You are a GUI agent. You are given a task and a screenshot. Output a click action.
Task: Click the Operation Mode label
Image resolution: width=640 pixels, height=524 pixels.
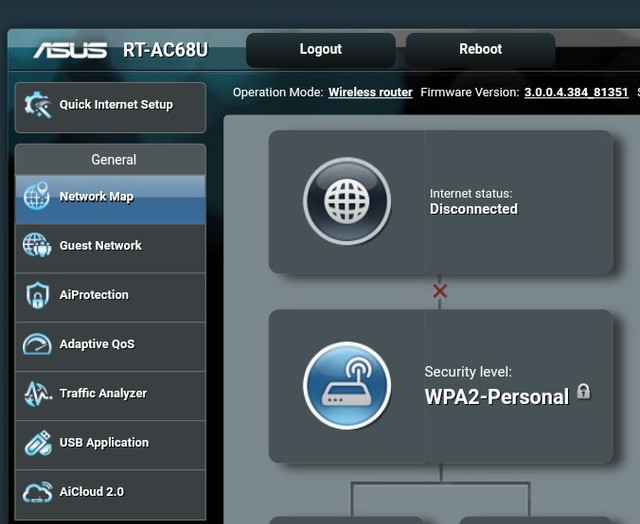pyautogui.click(x=278, y=92)
